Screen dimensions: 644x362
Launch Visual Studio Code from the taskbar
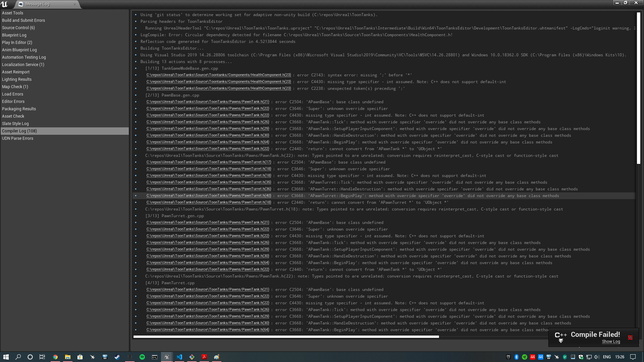click(x=179, y=357)
